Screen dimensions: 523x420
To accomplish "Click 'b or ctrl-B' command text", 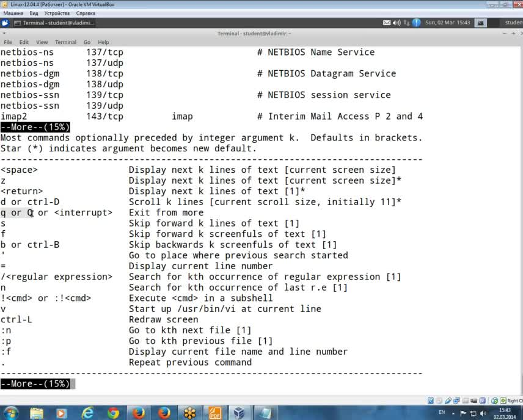I will (x=30, y=245).
